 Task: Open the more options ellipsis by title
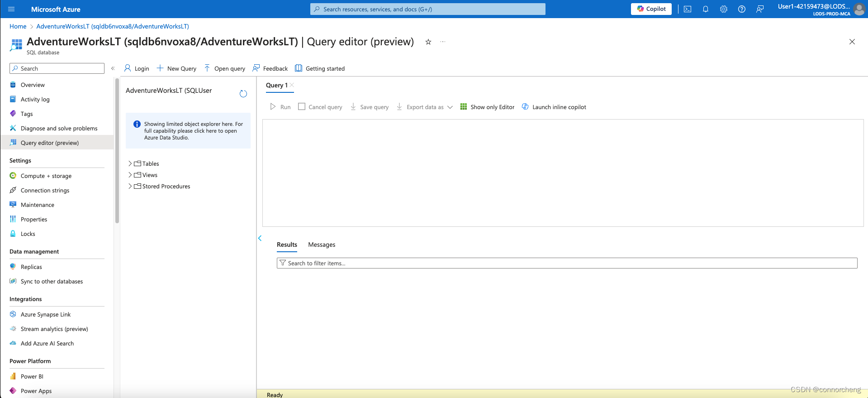pos(443,42)
